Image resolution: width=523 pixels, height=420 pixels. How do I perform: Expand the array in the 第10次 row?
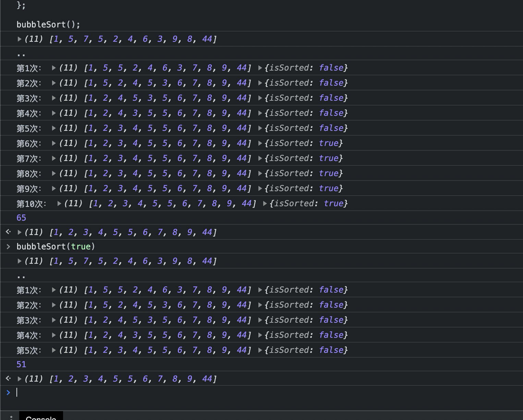[59, 203]
